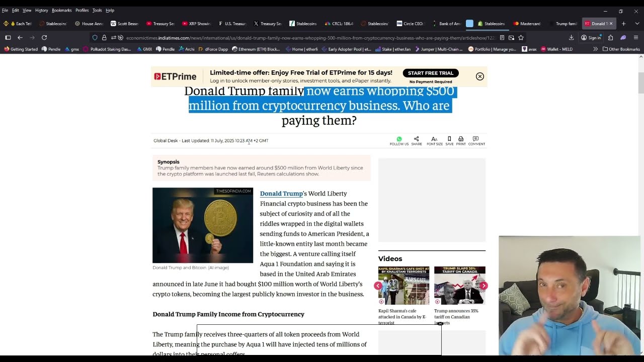Show previous videos with left arrow
The height and width of the screenshot is (362, 644).
pyautogui.click(x=378, y=286)
